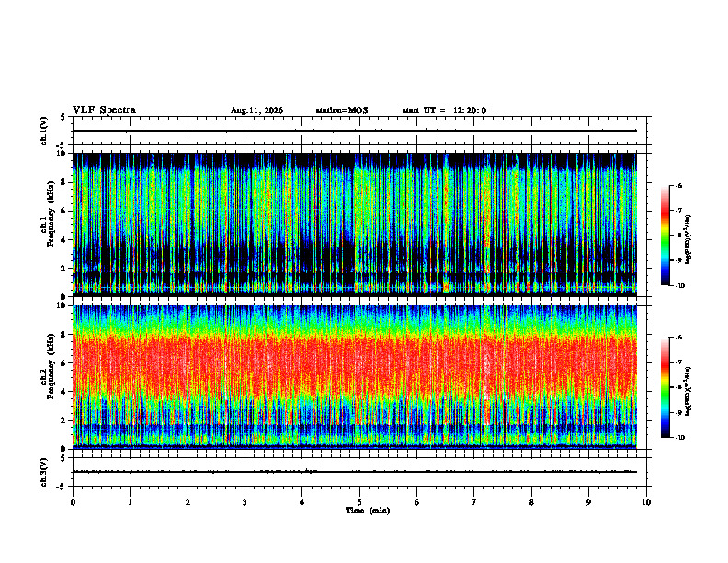The width and height of the screenshot is (728, 563).
Task: Click the 10 minute tick on time axis
Action: click(x=646, y=502)
